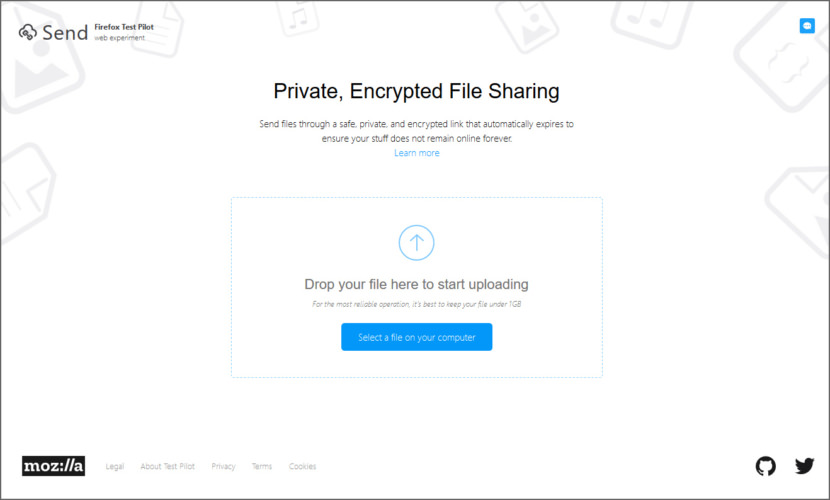Click the Firefox Test Pilot label
This screenshot has height=500, width=830.
pyautogui.click(x=124, y=27)
